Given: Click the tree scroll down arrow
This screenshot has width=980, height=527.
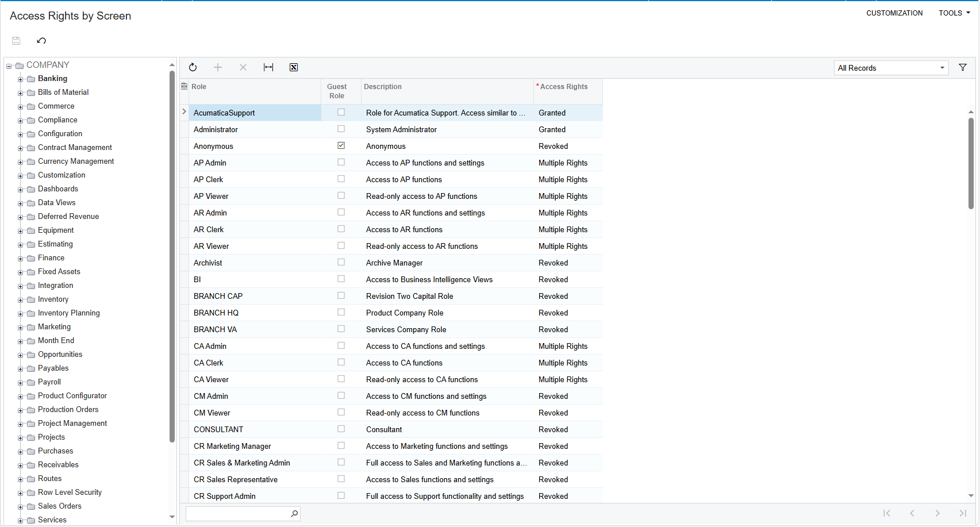Looking at the screenshot, I should (172, 517).
